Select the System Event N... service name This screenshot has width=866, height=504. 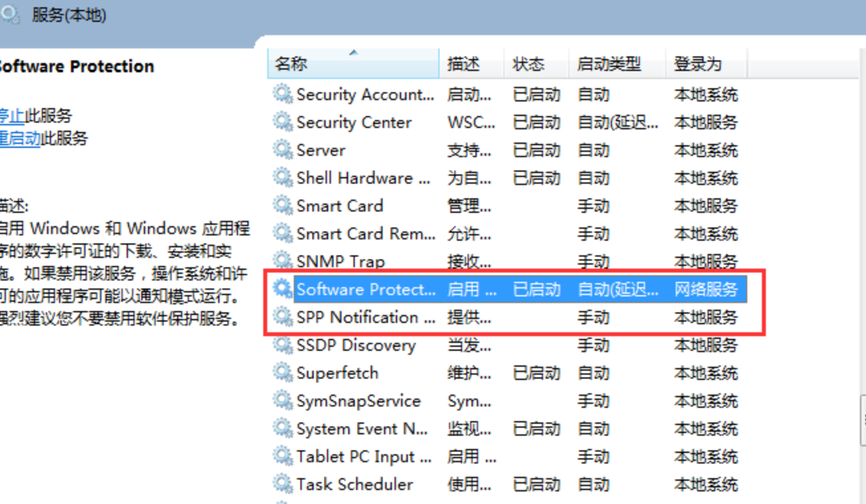click(x=362, y=428)
